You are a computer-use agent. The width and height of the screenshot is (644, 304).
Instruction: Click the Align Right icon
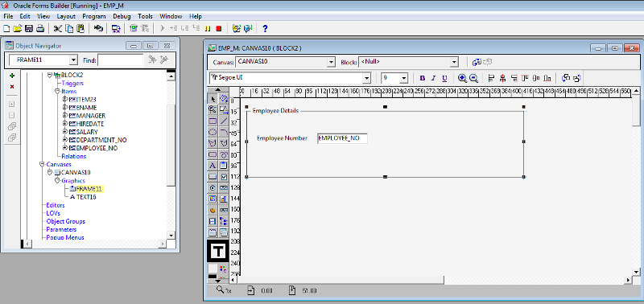click(514, 78)
